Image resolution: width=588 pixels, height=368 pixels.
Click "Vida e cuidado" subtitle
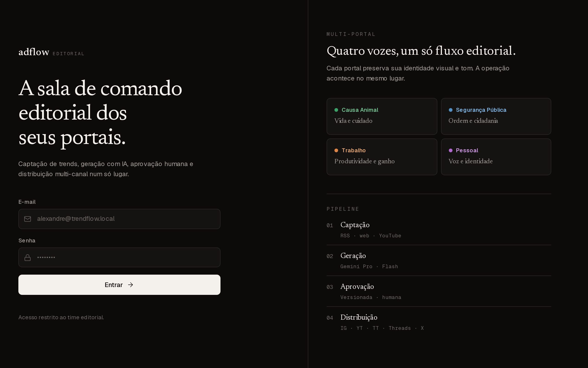point(353,121)
